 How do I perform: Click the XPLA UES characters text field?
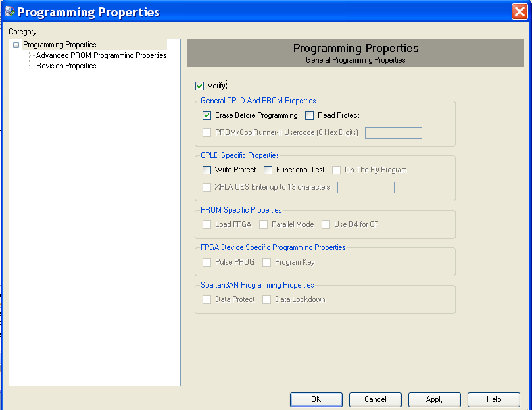[x=366, y=188]
